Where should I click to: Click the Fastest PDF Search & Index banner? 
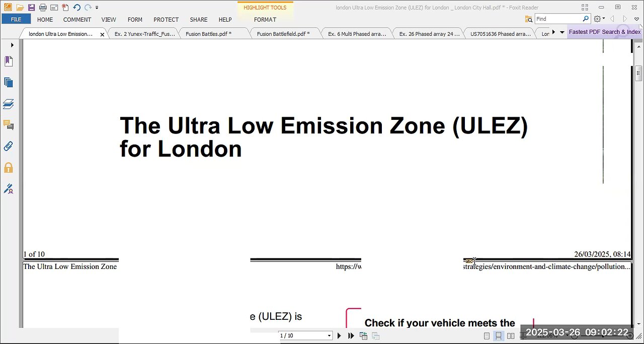pos(605,32)
